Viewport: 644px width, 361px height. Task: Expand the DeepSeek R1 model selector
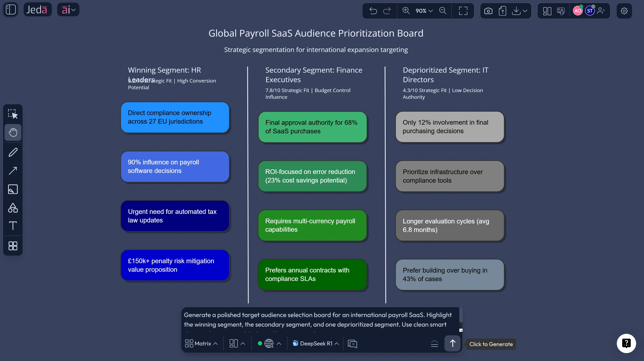click(x=315, y=343)
